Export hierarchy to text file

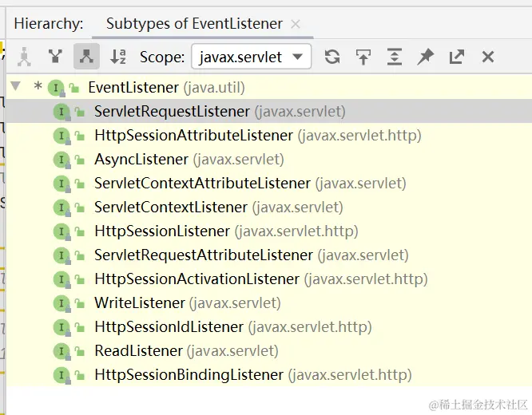(457, 56)
